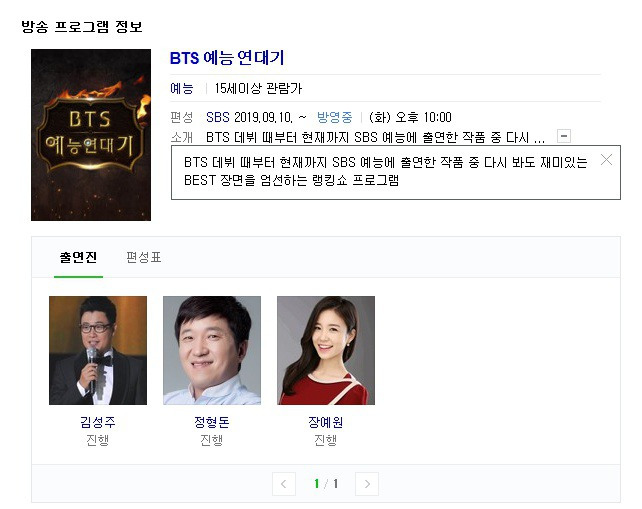Viewport: 642px width, 509px height.
Task: Click the 김성주 name link
Action: pos(98,422)
